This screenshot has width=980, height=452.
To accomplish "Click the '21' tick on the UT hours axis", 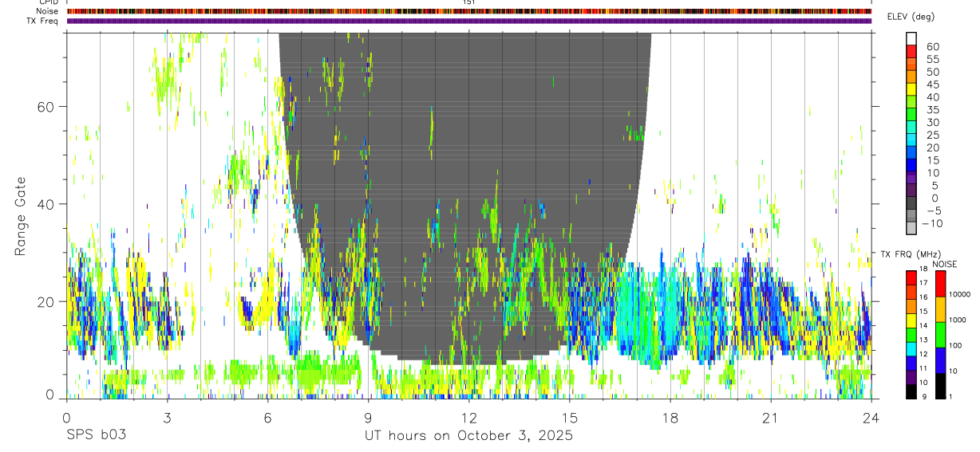I will (x=770, y=417).
